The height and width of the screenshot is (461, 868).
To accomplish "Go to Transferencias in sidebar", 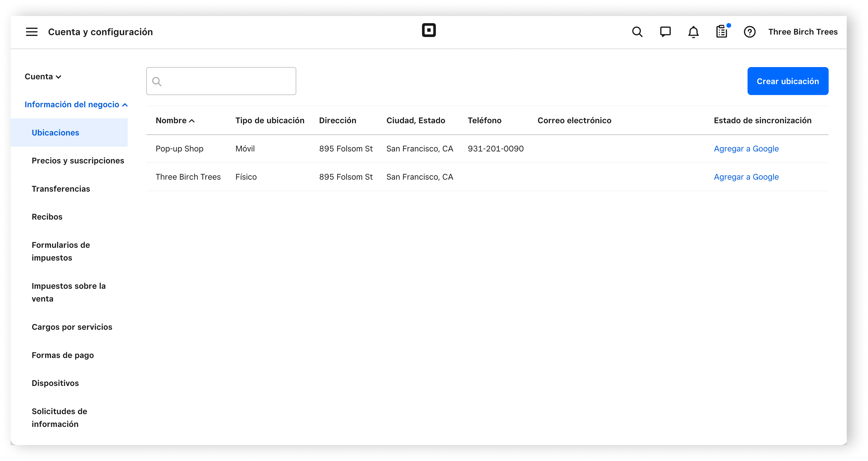I will 61,189.
